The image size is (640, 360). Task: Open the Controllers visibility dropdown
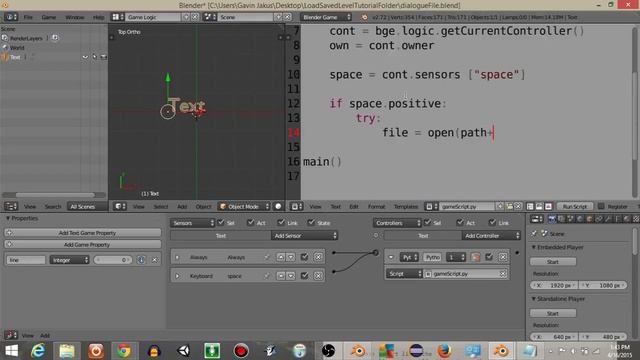tap(397, 223)
